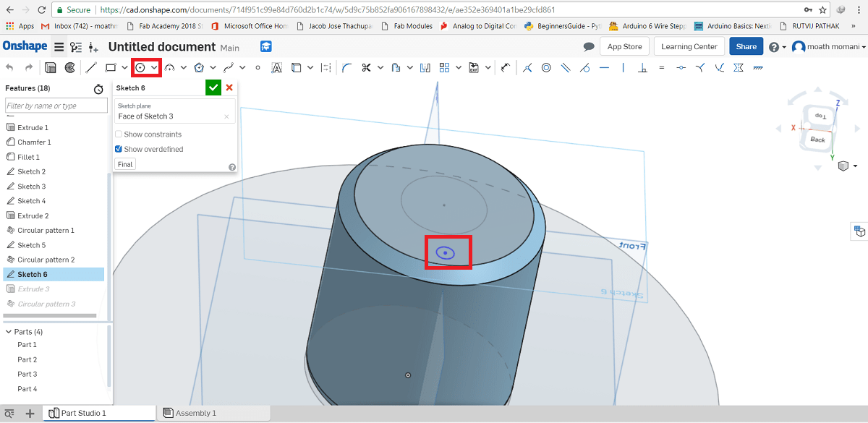Apply the Midpoint constraint
The height and width of the screenshot is (423, 868).
[x=681, y=68]
